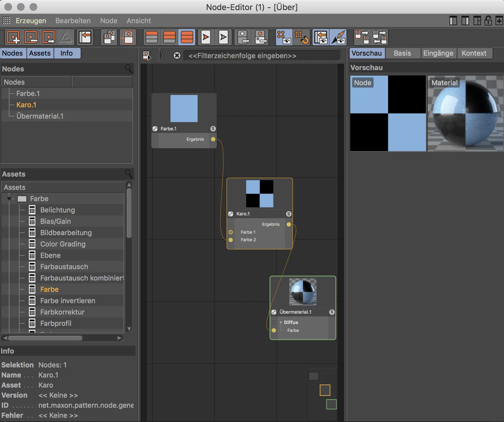Viewport: 504px width, 422px height.
Task: Toggle the frame-with-eye view icon
Action: point(284,37)
